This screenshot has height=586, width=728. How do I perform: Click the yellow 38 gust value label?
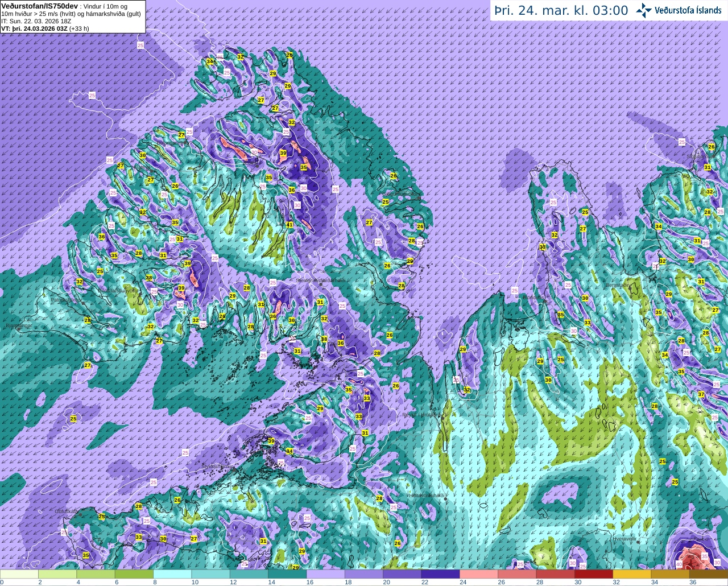[324, 339]
